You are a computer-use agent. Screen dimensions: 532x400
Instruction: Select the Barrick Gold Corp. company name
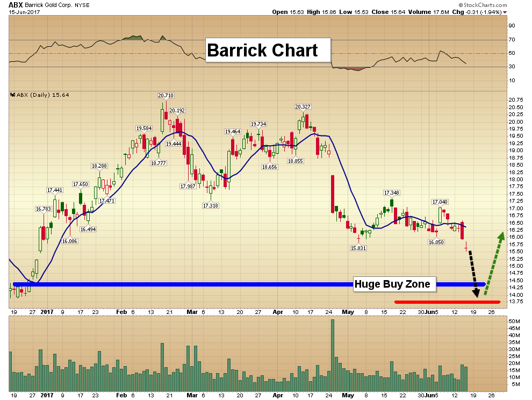47,5
